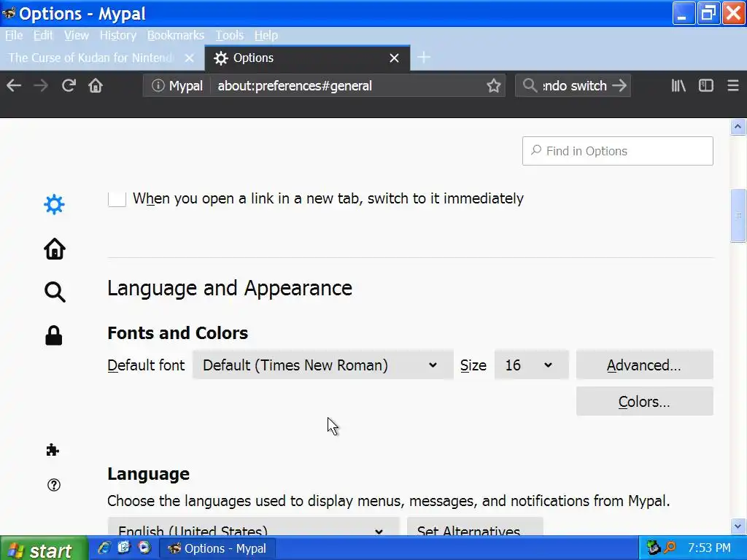Viewport: 747px width, 560px height.
Task: Click the Language and Appearance heading
Action: pyautogui.click(x=230, y=288)
